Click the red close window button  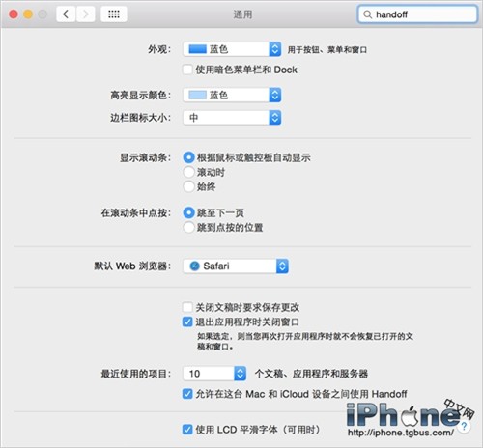click(14, 14)
